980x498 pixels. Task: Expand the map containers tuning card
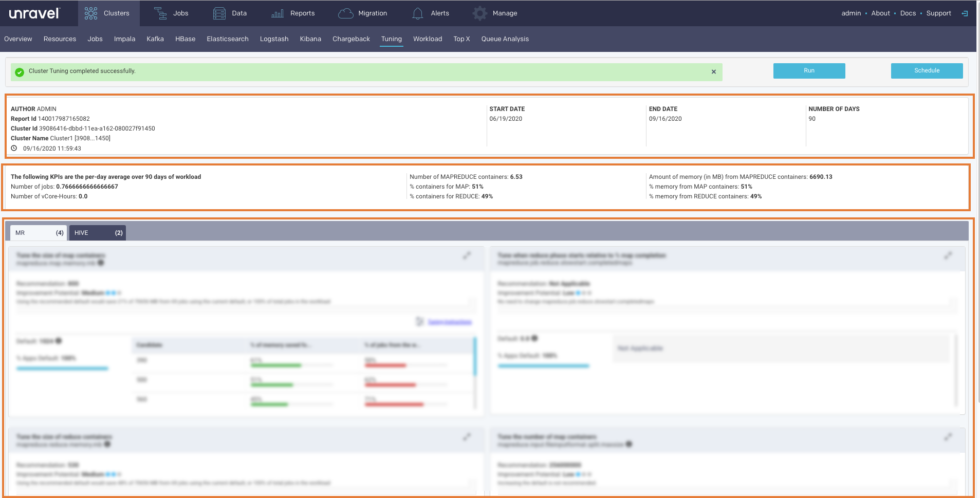point(467,255)
